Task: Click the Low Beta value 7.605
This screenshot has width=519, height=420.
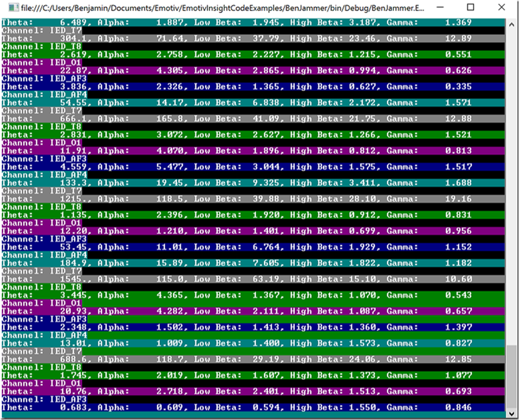Action: [266, 263]
